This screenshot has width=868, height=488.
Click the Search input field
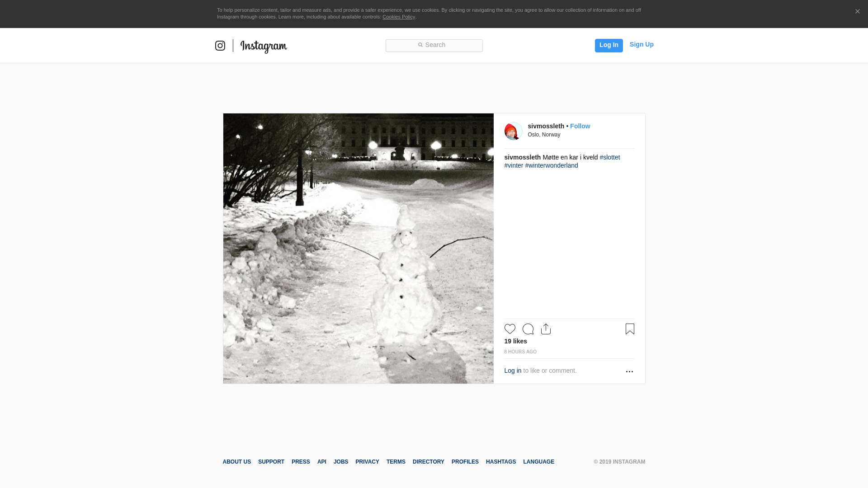point(434,45)
